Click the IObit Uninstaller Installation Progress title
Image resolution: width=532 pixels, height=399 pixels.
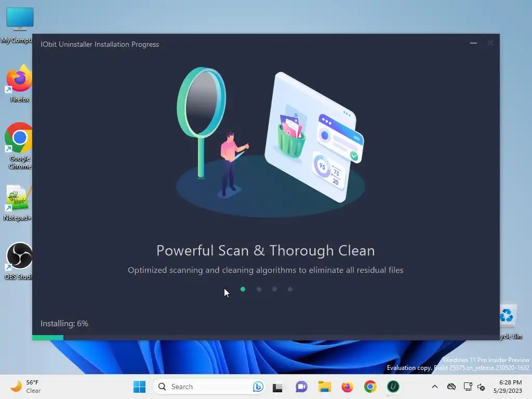[100, 45]
